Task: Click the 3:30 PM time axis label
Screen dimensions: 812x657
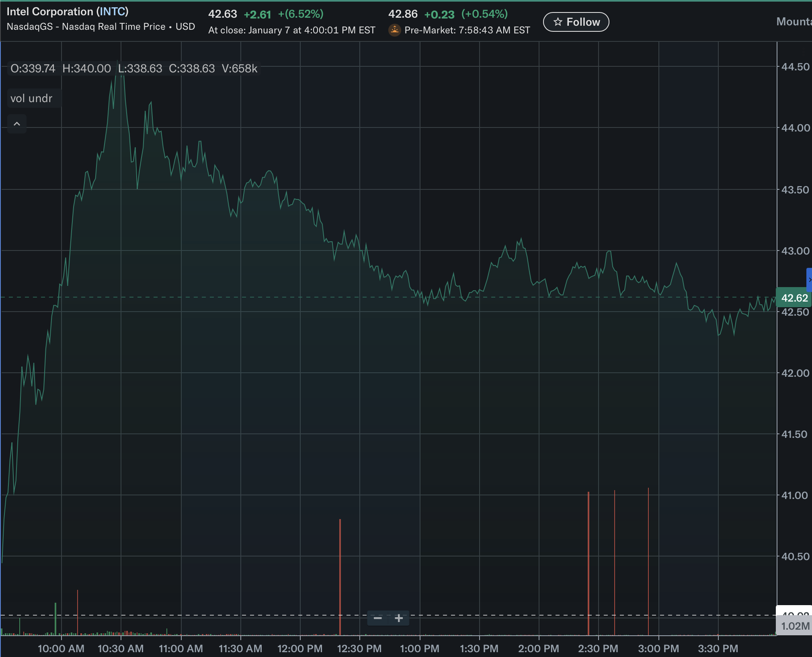Action: 718,649
